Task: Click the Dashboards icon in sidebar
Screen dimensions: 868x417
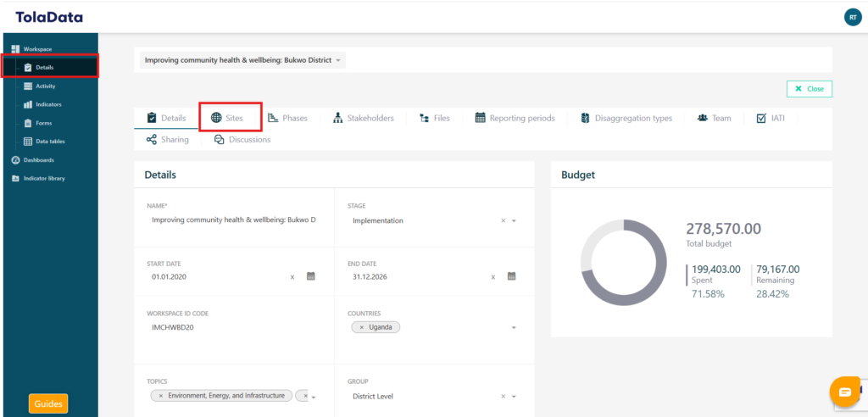Action: (x=15, y=160)
